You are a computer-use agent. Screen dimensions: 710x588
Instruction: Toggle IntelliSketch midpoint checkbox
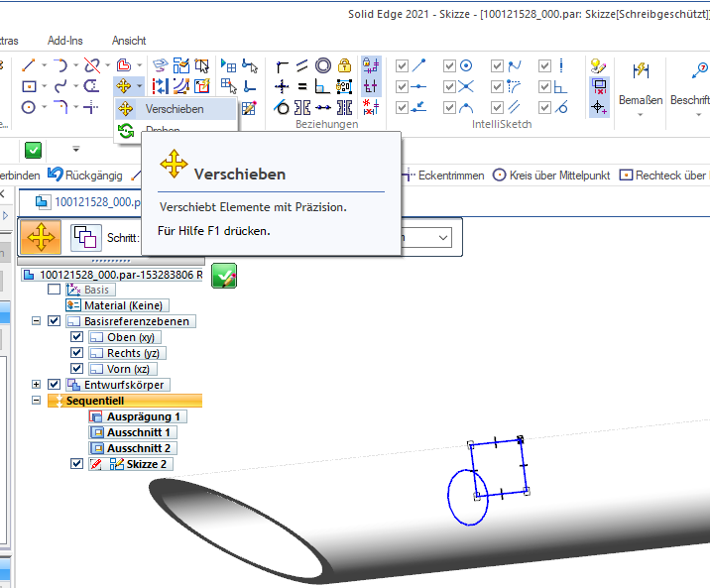click(402, 86)
